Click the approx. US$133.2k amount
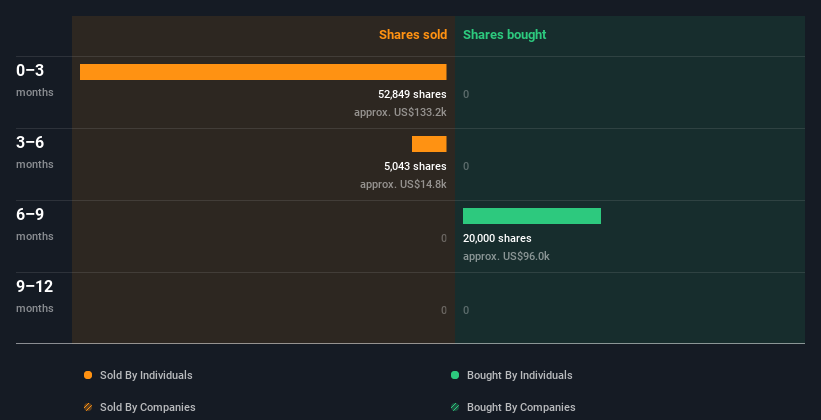Image resolution: width=821 pixels, height=420 pixels. (x=400, y=112)
